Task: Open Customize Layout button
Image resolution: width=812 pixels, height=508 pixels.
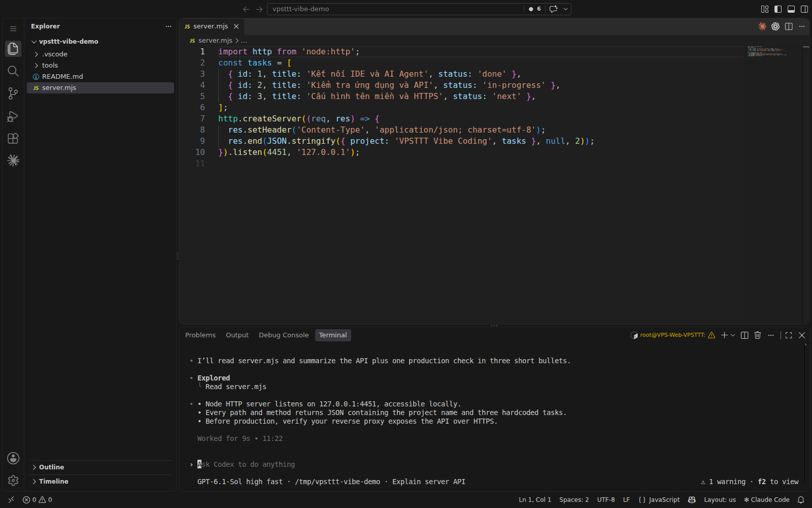Action: click(x=765, y=9)
